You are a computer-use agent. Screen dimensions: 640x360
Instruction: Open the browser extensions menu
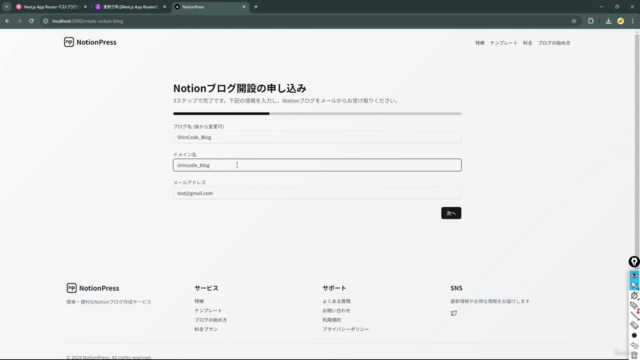tap(591, 21)
